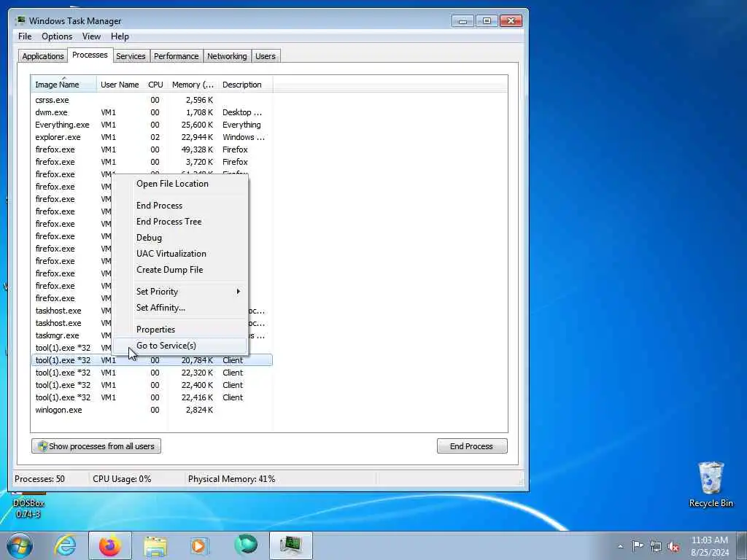This screenshot has height=560, width=747.
Task: Select End Process in the context menu
Action: point(180,206)
